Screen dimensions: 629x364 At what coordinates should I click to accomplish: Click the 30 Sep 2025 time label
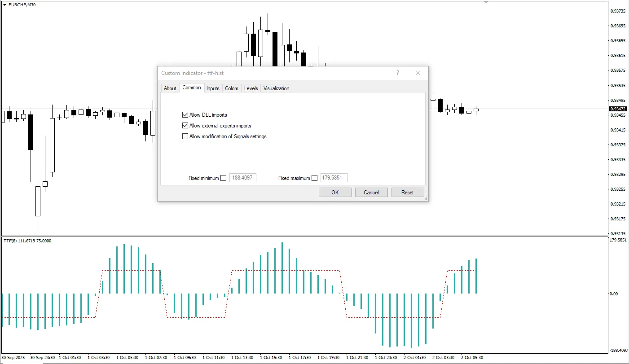pyautogui.click(x=14, y=358)
